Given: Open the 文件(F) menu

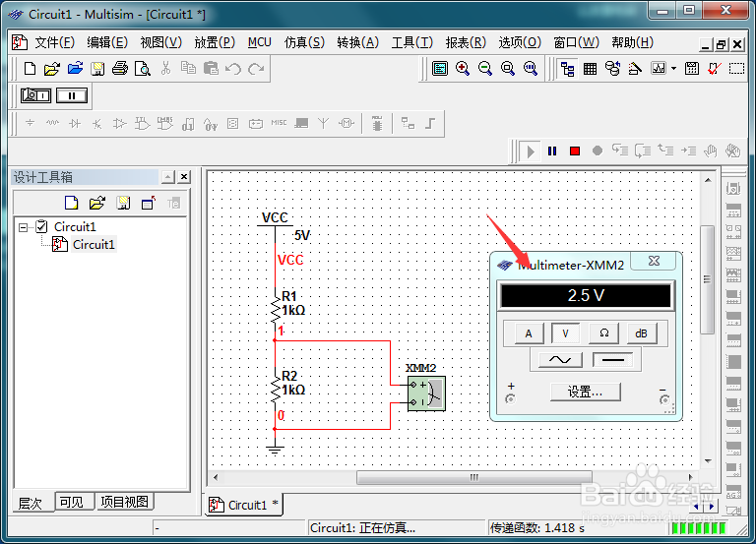Looking at the screenshot, I should (x=54, y=43).
